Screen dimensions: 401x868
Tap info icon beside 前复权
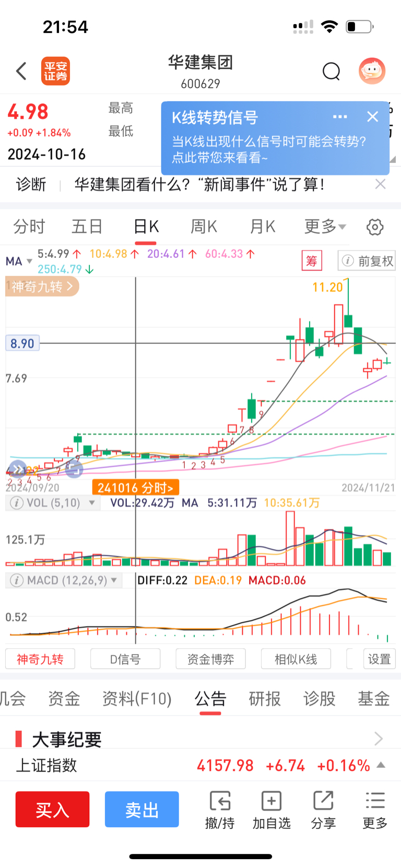(x=348, y=260)
